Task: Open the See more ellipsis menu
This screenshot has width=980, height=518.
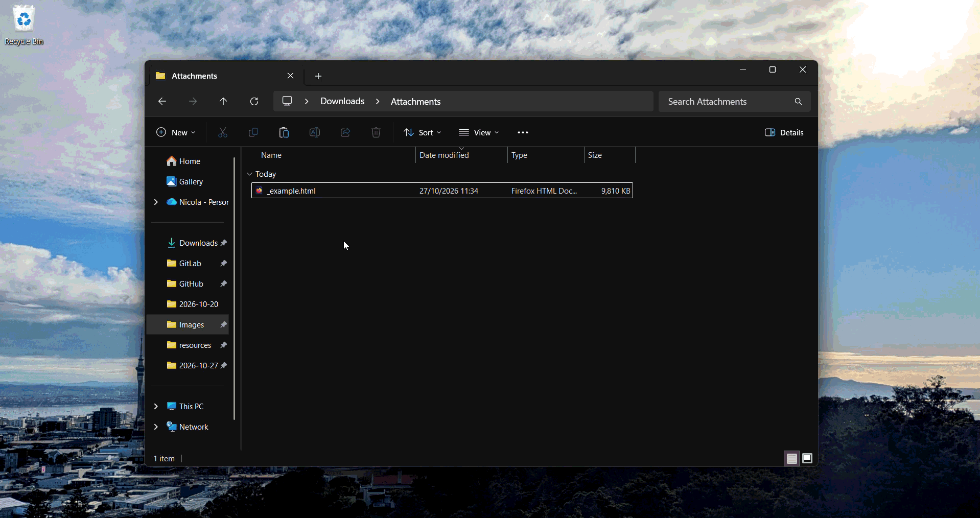Action: point(523,132)
